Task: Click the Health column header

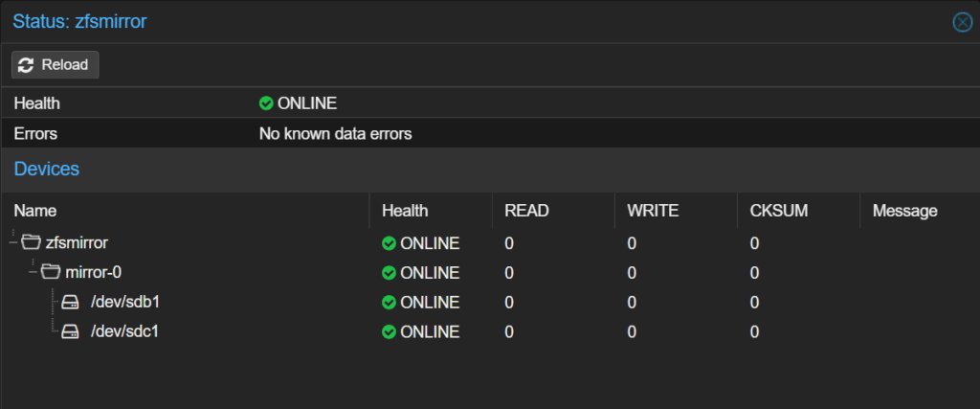Action: [405, 211]
